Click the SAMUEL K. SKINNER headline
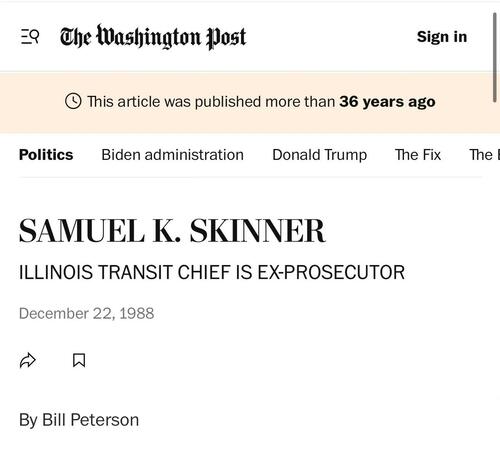The height and width of the screenshot is (461, 500). (x=172, y=231)
